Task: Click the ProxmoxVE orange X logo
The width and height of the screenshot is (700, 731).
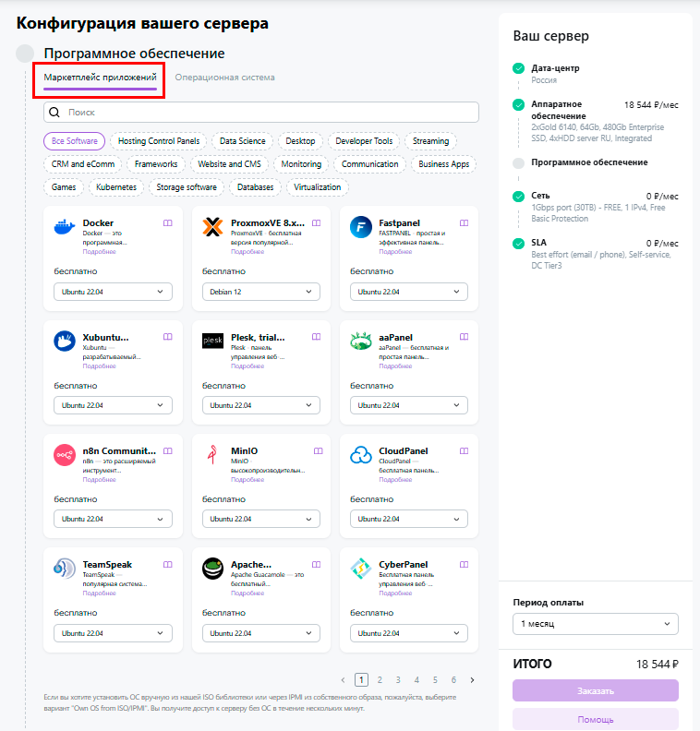Action: pyautogui.click(x=212, y=227)
